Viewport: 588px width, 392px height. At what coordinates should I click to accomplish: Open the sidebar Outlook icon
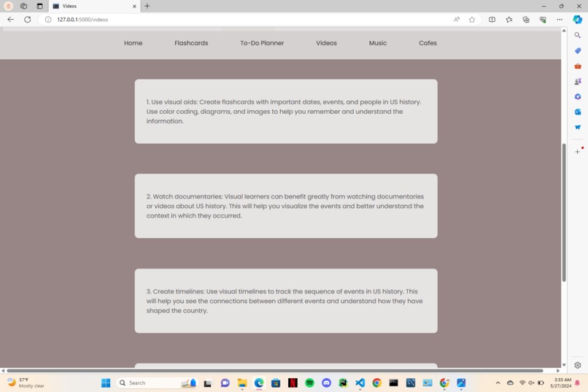pyautogui.click(x=578, y=112)
